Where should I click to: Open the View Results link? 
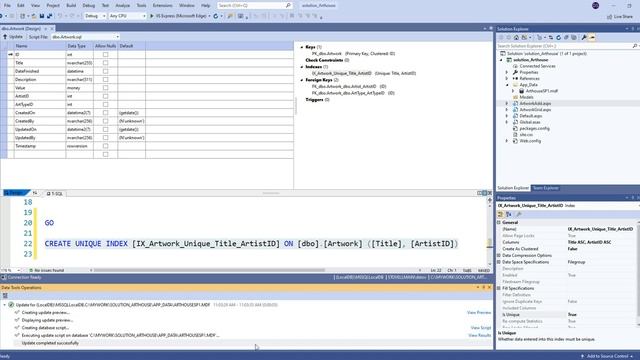pyautogui.click(x=480, y=336)
